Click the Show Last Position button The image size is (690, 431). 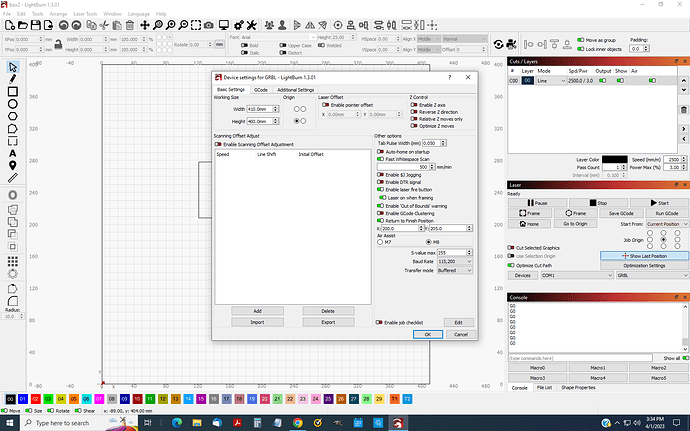point(644,256)
